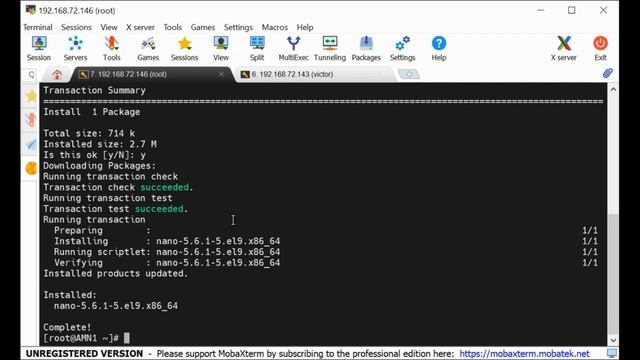Open the Sessions star icon
This screenshot has height=360, width=640.
coord(184,48)
